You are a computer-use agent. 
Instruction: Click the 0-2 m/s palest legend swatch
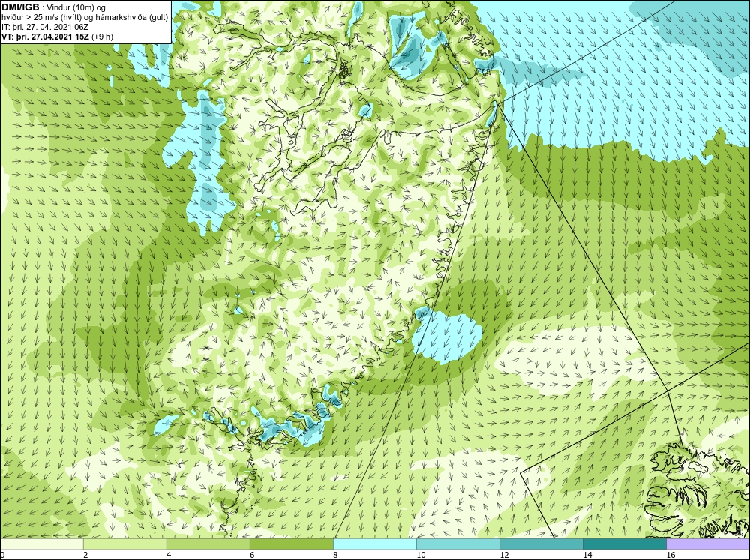[41, 544]
